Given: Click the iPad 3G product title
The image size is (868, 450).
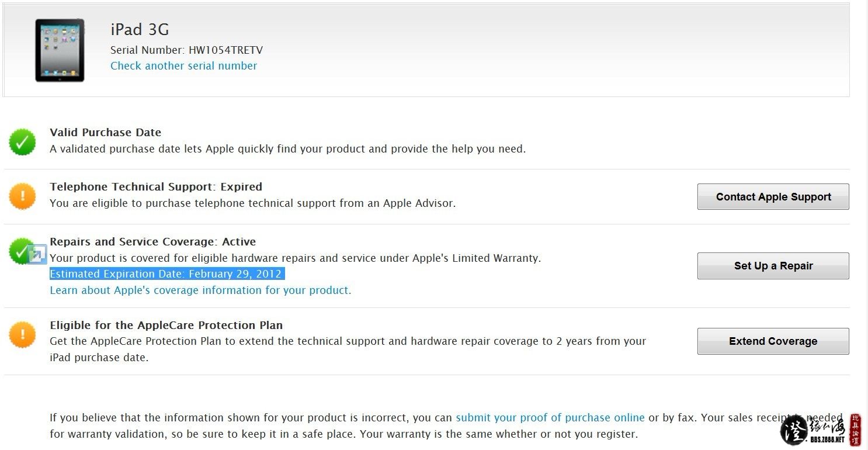Looking at the screenshot, I should [x=140, y=30].
